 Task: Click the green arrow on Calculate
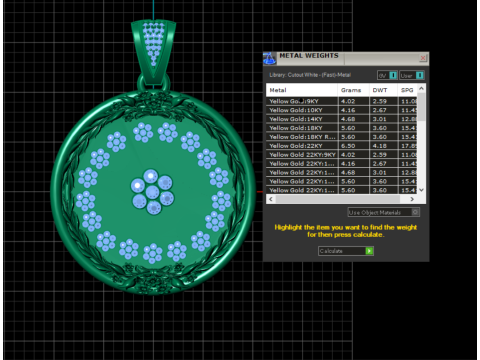(369, 251)
